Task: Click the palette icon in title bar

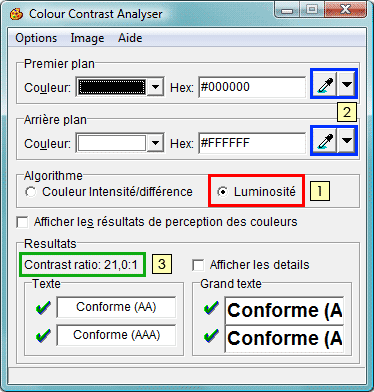Action: (x=16, y=14)
